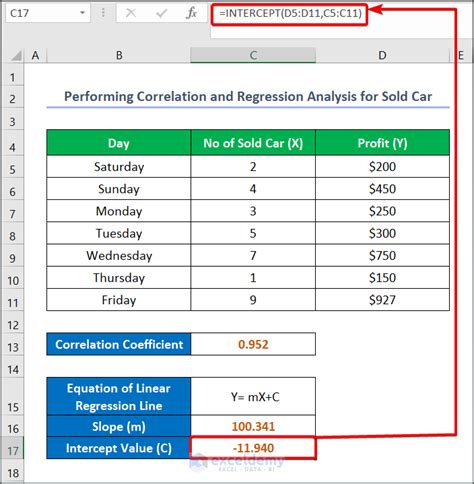Select the 'Wednesday' cell

(x=119, y=255)
